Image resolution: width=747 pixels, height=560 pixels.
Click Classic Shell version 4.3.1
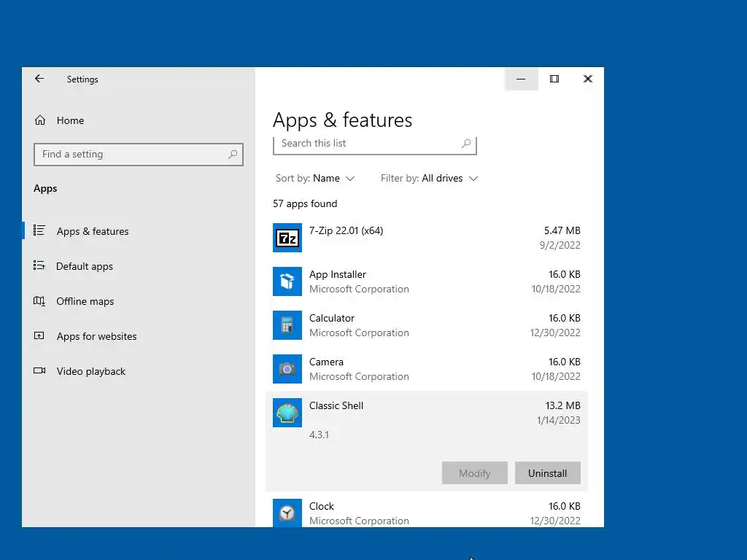319,435
